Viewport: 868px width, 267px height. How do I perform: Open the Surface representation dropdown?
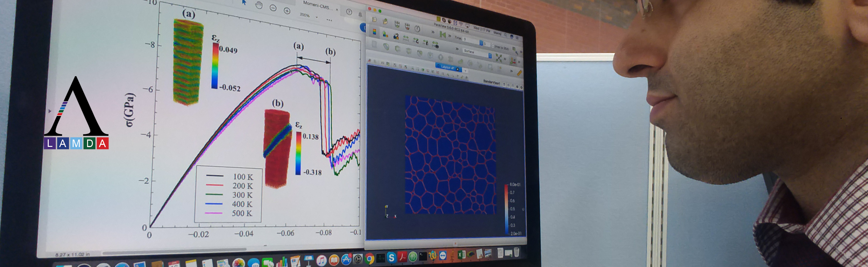pyautogui.click(x=478, y=53)
